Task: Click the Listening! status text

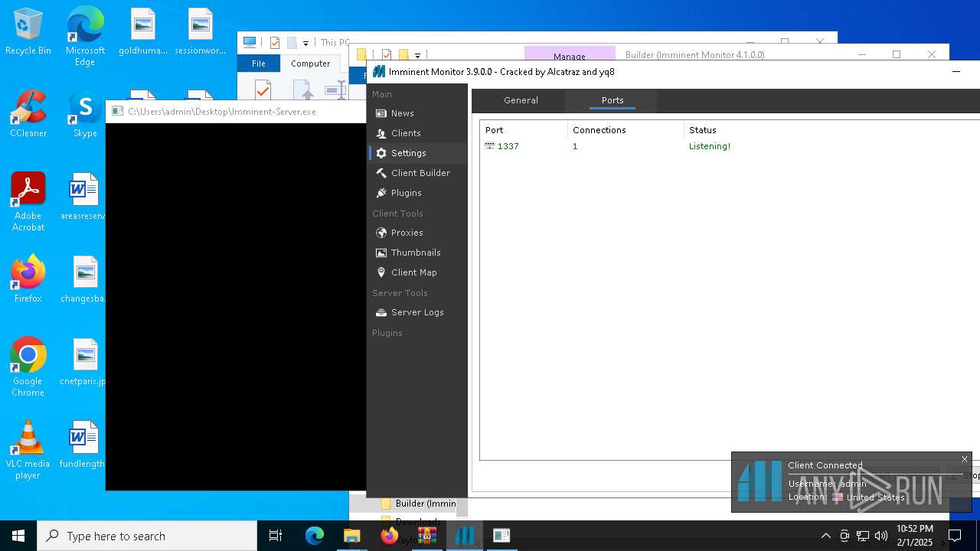Action: (710, 146)
